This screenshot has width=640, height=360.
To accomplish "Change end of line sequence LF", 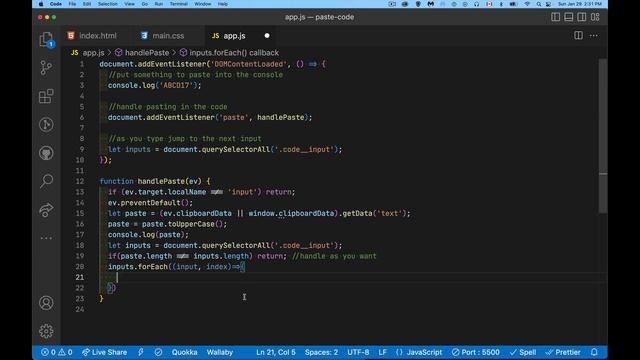I will point(382,352).
